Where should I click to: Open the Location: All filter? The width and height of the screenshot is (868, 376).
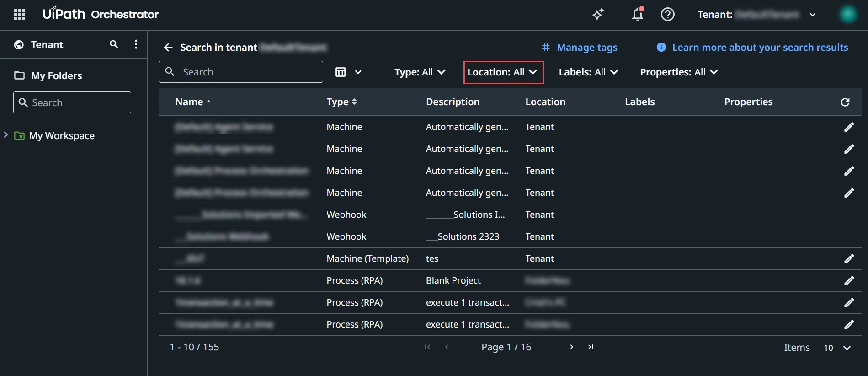click(x=502, y=72)
